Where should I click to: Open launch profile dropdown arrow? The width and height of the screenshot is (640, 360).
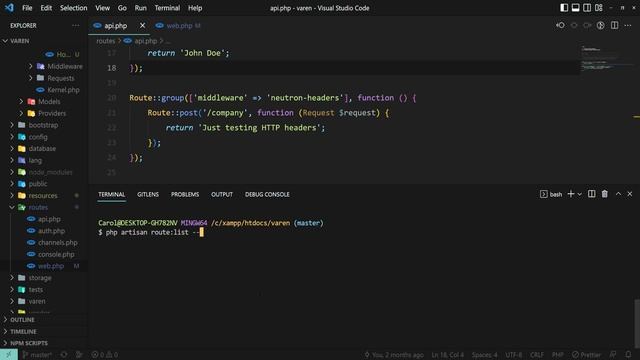pyautogui.click(x=579, y=194)
